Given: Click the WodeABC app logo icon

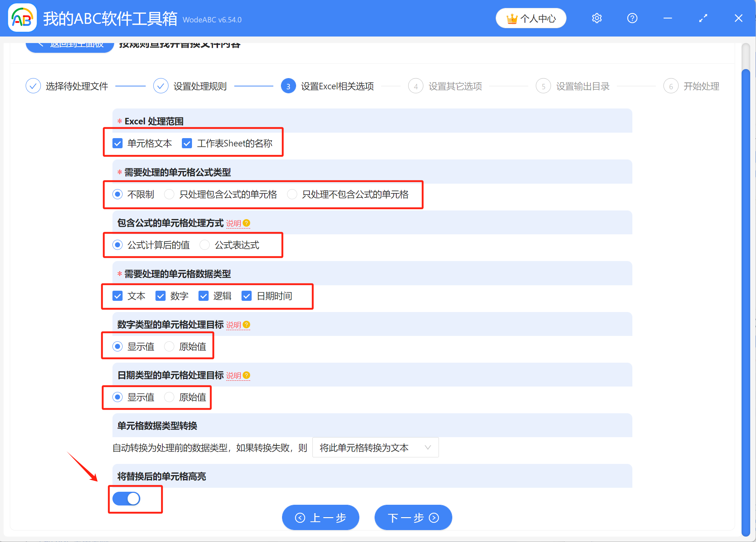Looking at the screenshot, I should click(22, 18).
